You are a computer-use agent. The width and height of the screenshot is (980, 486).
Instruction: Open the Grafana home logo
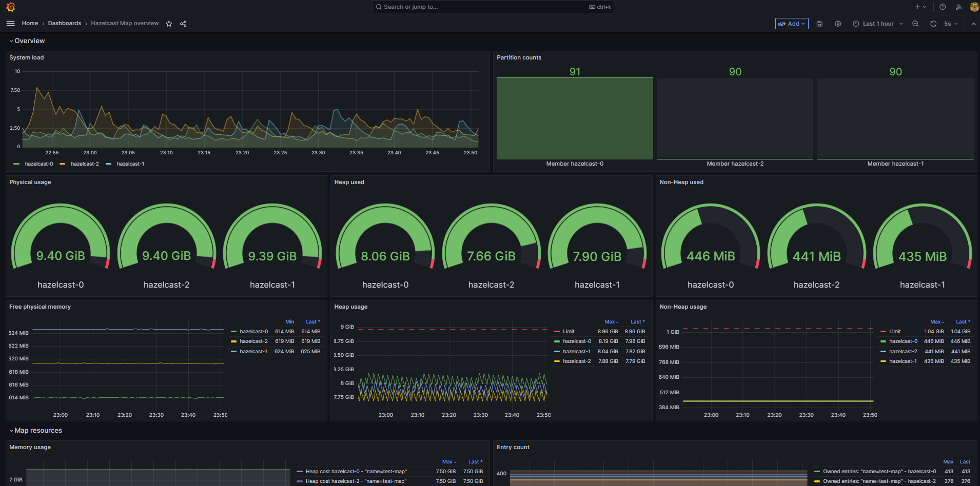[11, 7]
